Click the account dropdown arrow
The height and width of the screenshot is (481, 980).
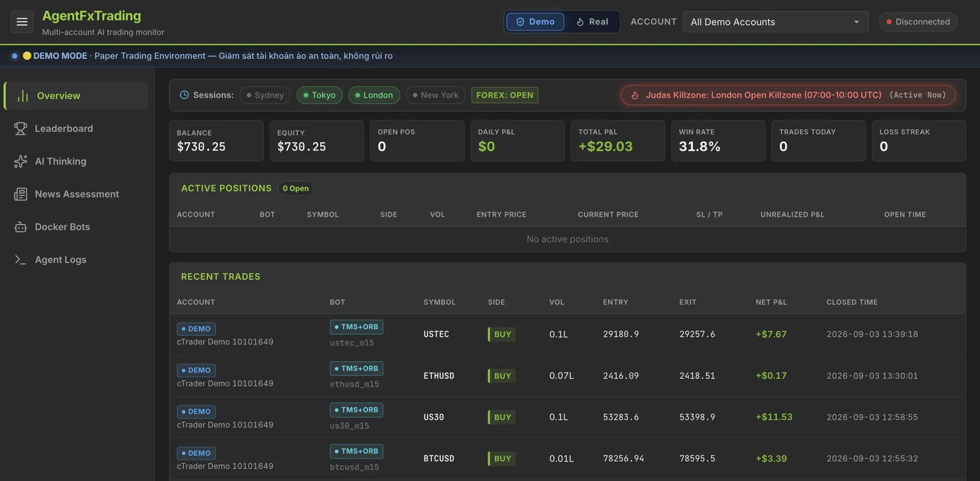[x=856, y=22]
